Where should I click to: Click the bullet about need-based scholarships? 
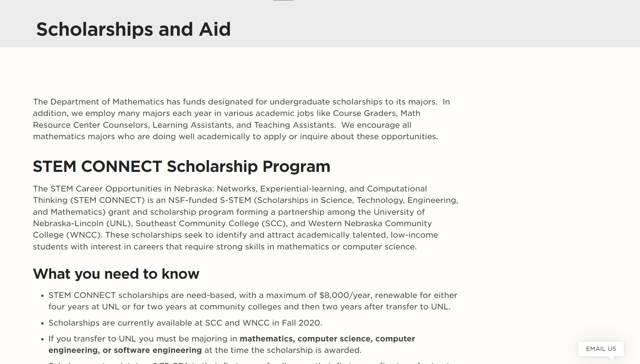click(x=249, y=301)
